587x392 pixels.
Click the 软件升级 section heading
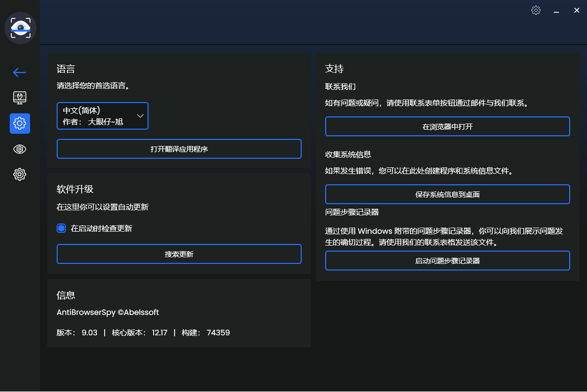click(75, 189)
